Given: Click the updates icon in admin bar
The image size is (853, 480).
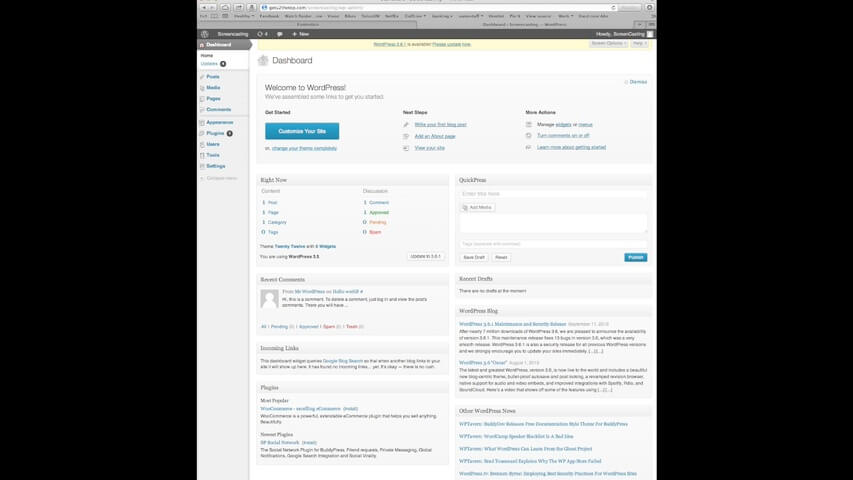Looking at the screenshot, I should (x=262, y=34).
